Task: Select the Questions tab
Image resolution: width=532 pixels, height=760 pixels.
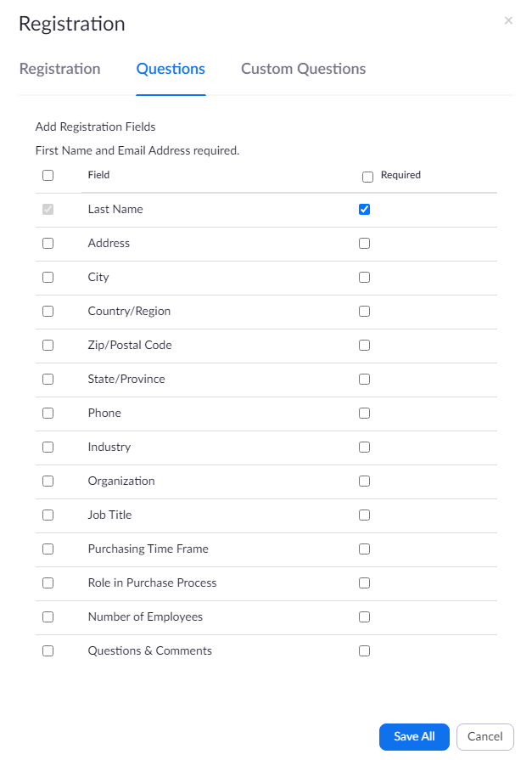Action: coord(171,69)
